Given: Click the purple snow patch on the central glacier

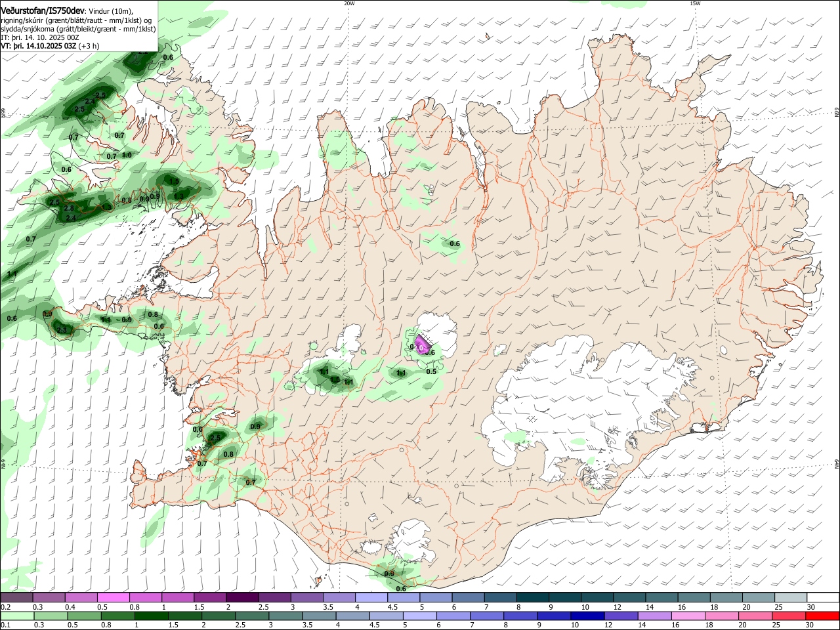Looking at the screenshot, I should tap(421, 344).
